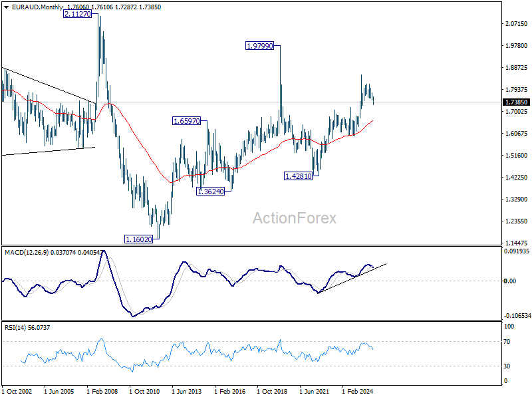532x399 pixels.
Task: Click the 1.65970 price label
Action: pyautogui.click(x=187, y=121)
